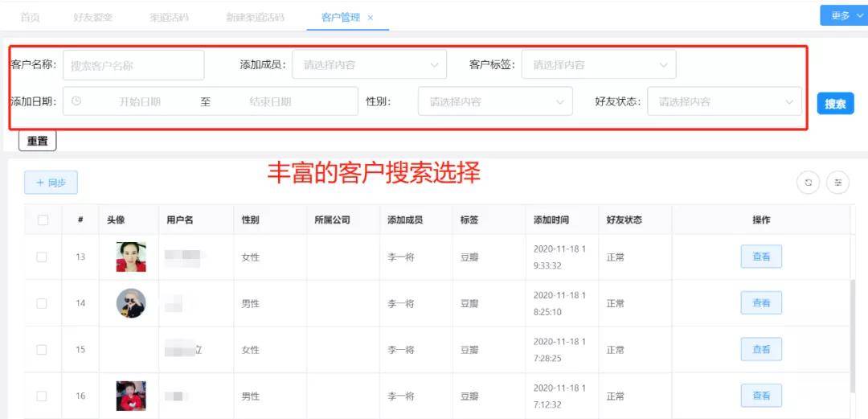Expand the 添加成员 dropdown
Viewport: 868px width, 419px height.
click(x=369, y=65)
